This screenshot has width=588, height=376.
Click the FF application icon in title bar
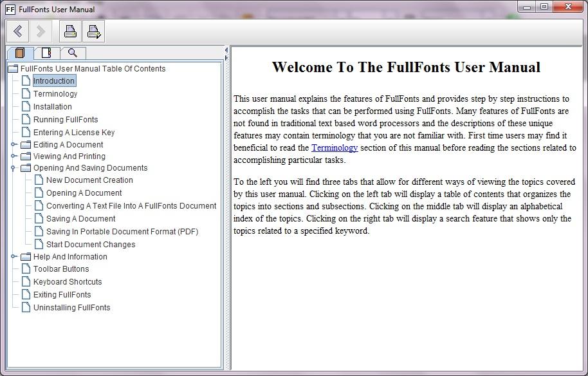(10, 10)
